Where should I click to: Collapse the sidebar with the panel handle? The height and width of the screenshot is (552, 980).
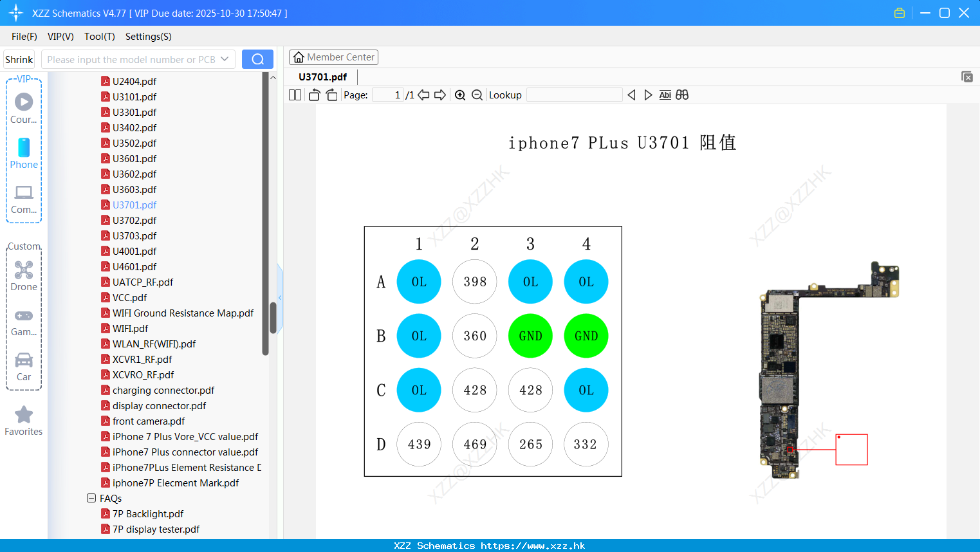tap(280, 298)
